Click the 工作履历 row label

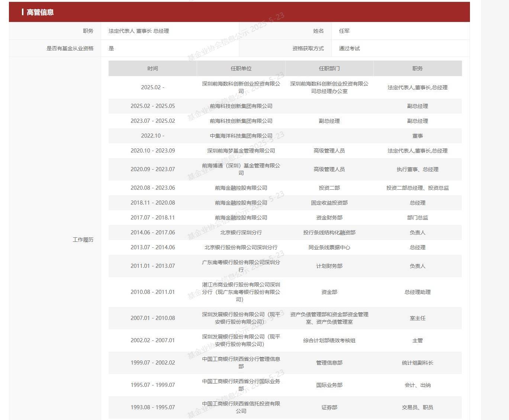click(83, 240)
